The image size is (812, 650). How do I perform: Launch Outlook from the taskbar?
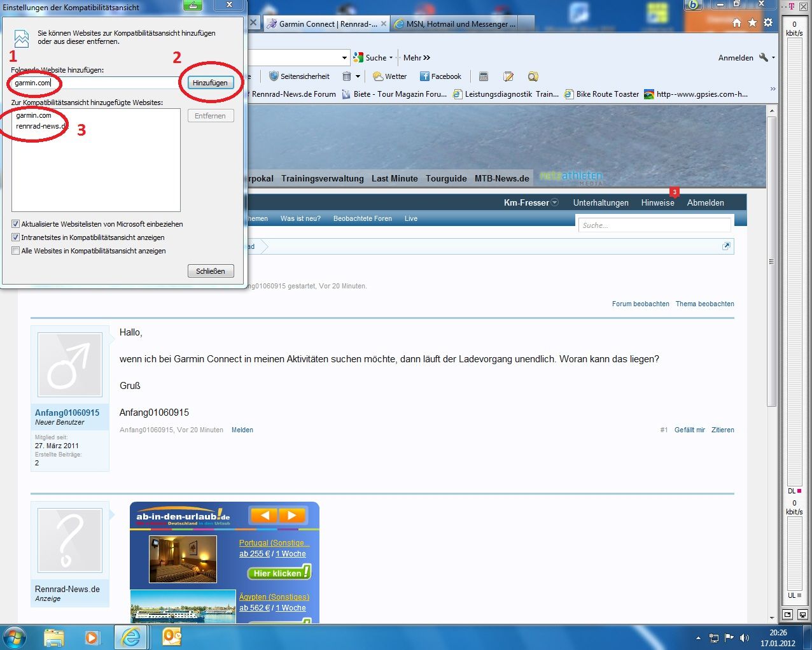172,637
